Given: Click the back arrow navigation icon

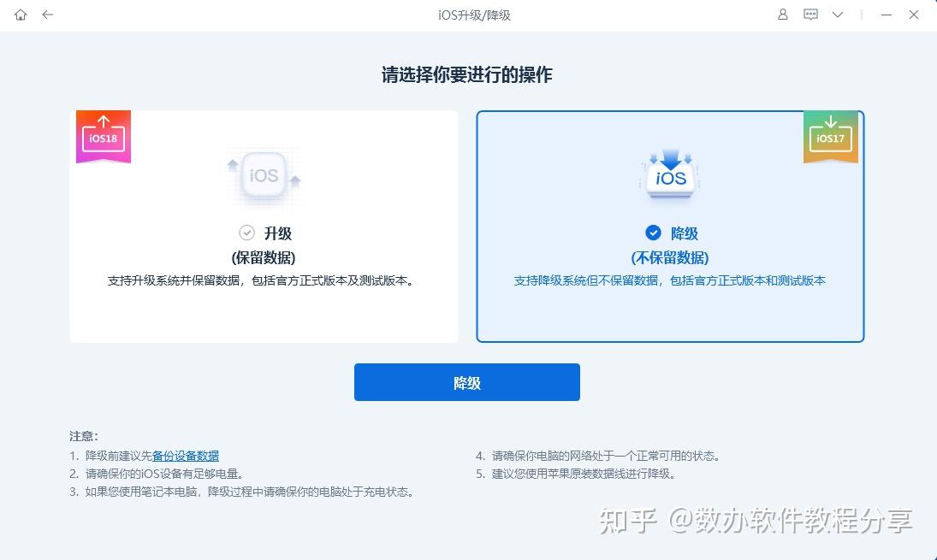Looking at the screenshot, I should click(x=47, y=15).
